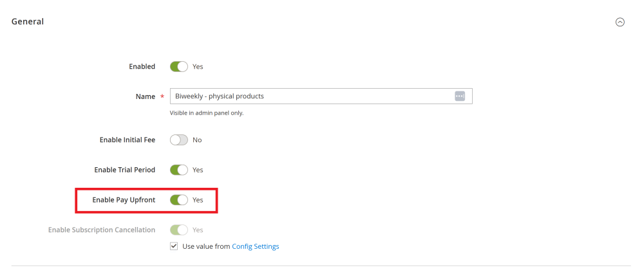Image resolution: width=644 pixels, height=272 pixels.
Task: Toggle the Enabled switch off
Action: (178, 66)
